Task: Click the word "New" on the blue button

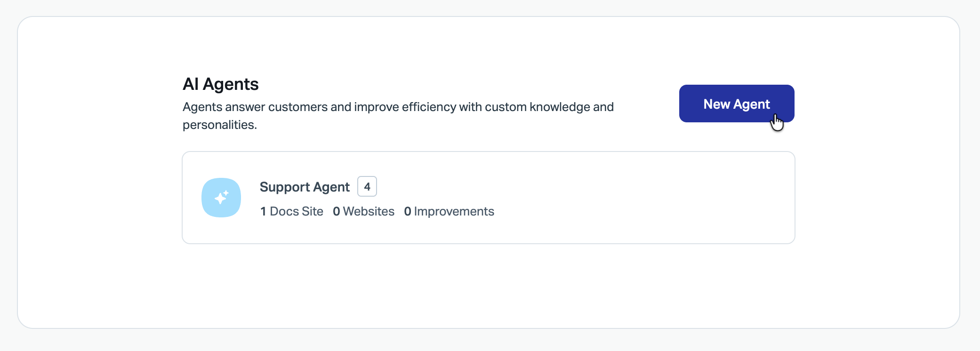Action: [716, 104]
